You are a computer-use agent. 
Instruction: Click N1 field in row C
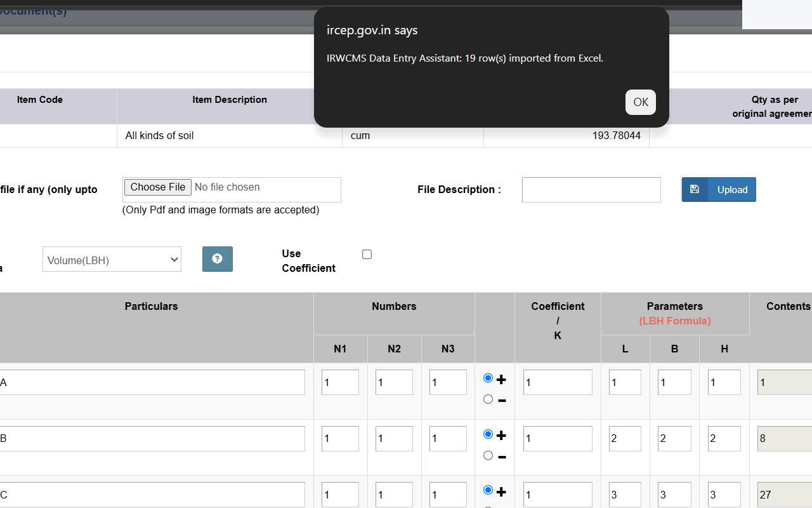coord(340,495)
